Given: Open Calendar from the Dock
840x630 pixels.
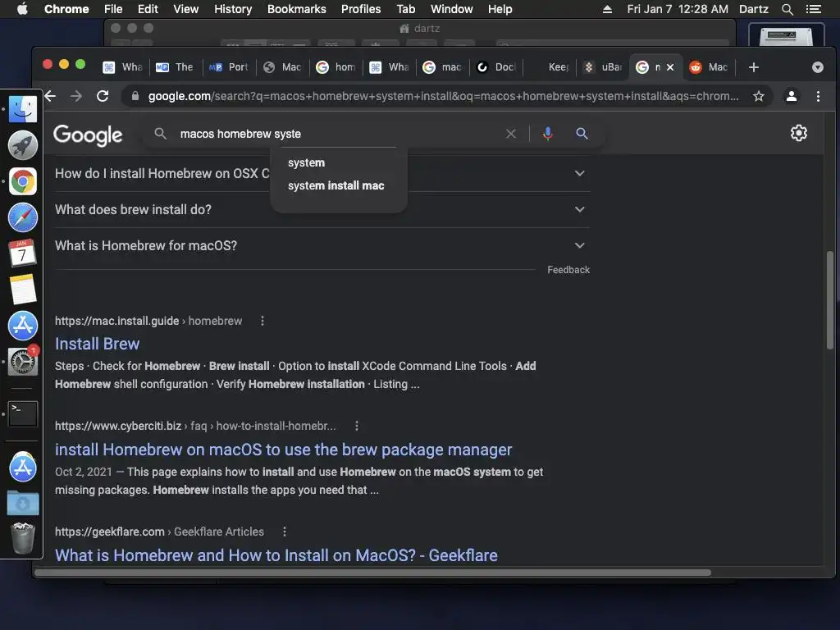Looking at the screenshot, I should 22,253.
